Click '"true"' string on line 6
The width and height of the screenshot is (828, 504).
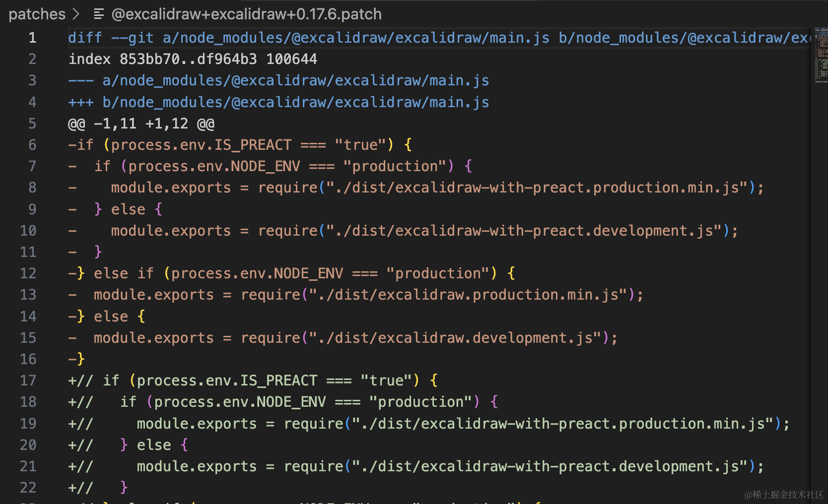coord(360,145)
